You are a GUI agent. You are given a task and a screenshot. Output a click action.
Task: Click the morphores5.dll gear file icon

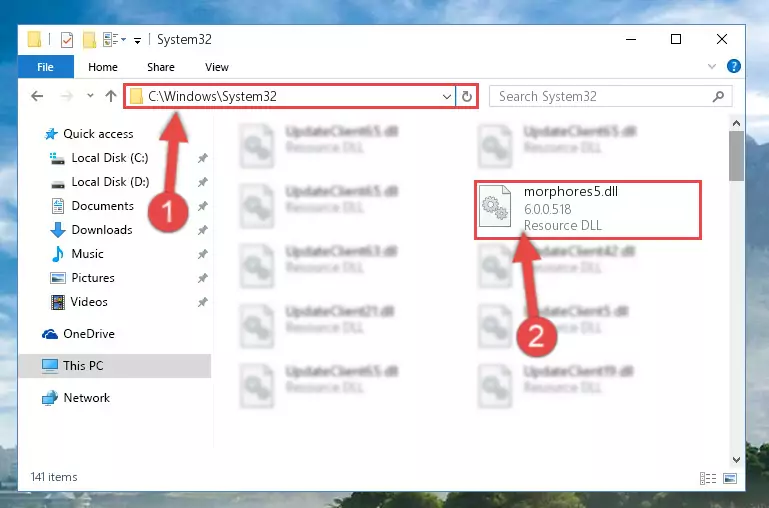494,207
